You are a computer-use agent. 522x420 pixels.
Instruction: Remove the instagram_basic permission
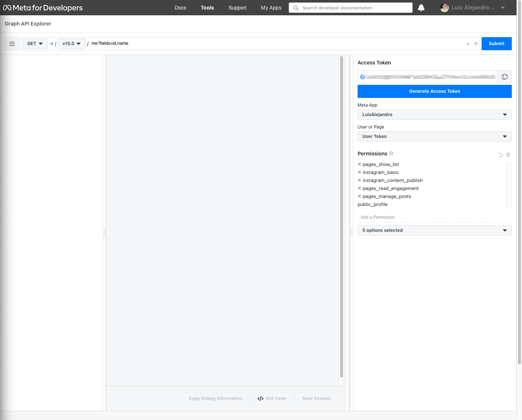(359, 172)
